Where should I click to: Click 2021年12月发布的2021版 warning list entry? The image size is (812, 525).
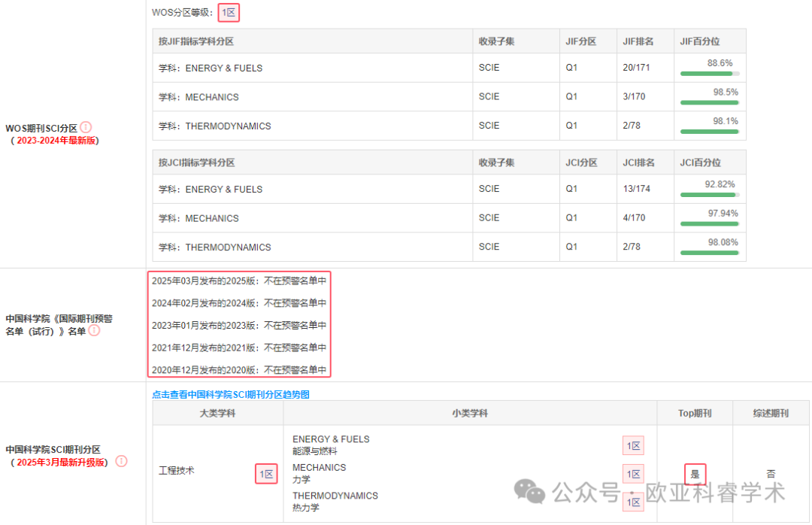coord(239,347)
